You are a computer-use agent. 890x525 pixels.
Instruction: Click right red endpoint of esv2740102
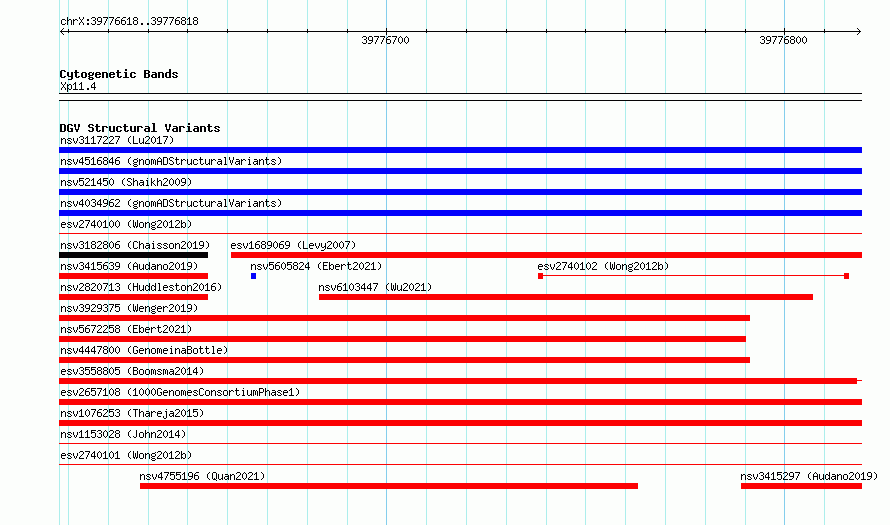click(x=846, y=276)
